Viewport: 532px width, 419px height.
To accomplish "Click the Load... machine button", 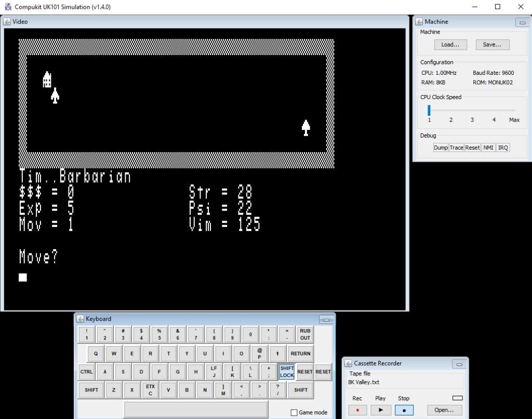I will point(450,45).
